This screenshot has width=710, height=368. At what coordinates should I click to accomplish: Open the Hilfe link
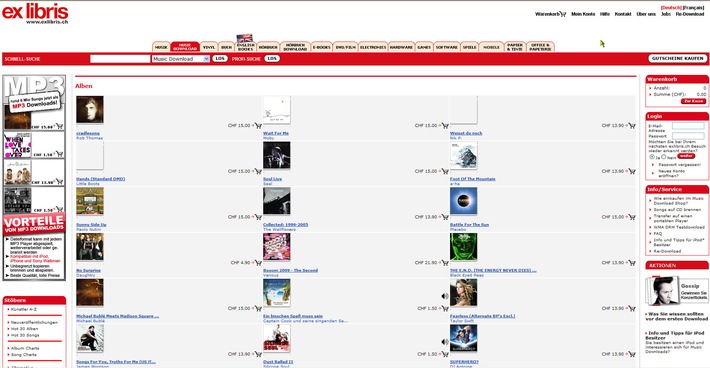[x=605, y=14]
